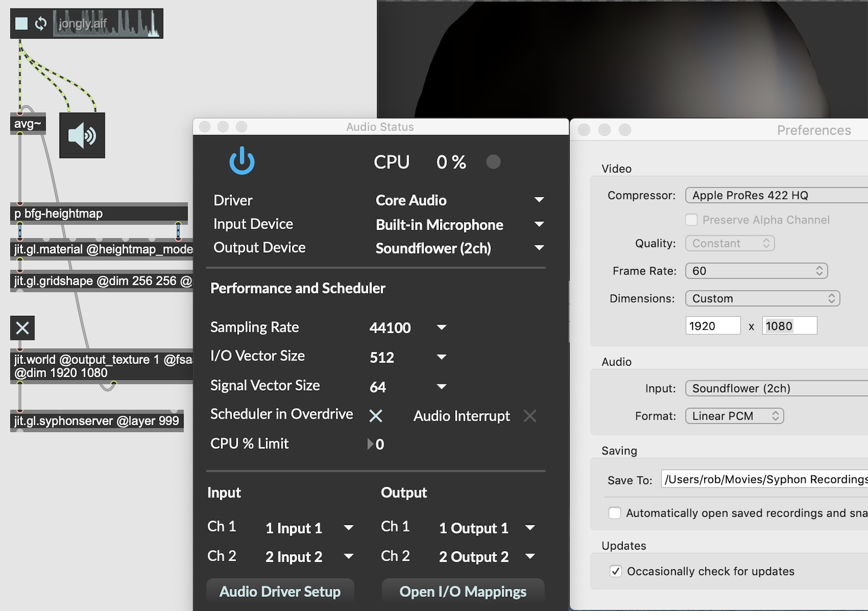The image size is (868, 611).
Task: Expand I/O Vector Size 512 dropdown
Action: pos(408,357)
